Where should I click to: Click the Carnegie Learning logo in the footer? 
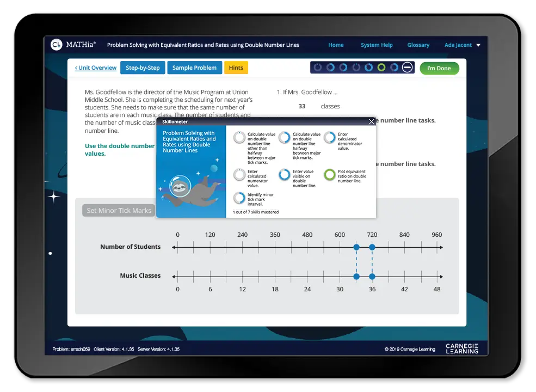(461, 348)
